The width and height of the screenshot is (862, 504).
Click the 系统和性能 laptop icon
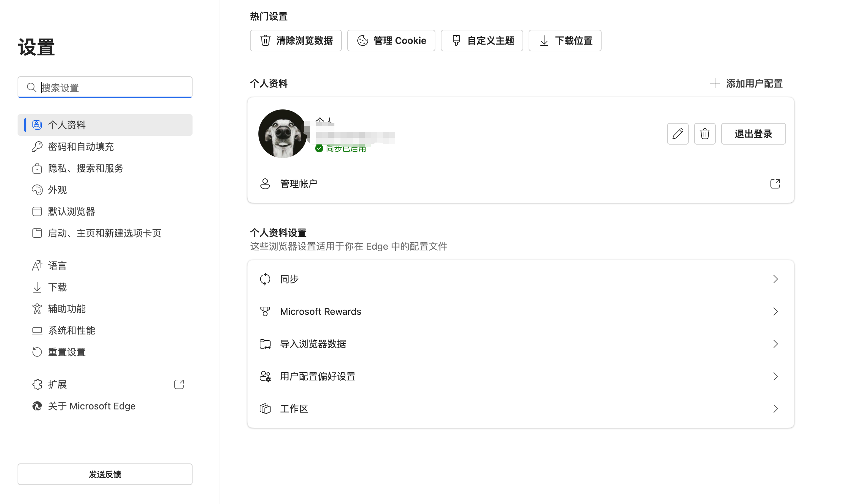tap(37, 330)
